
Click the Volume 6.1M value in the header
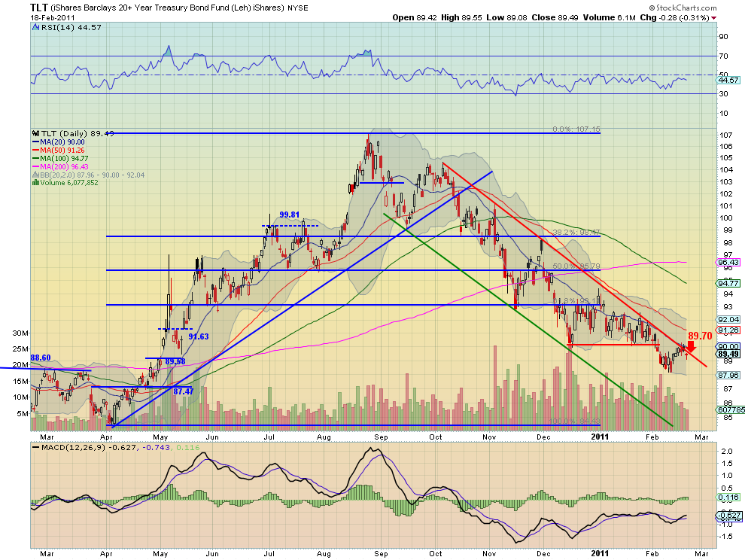tap(609, 18)
